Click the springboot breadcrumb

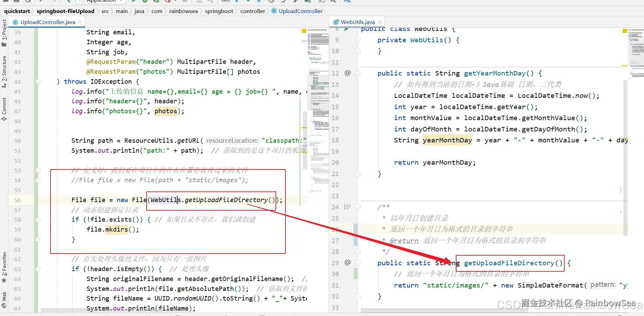pos(219,11)
